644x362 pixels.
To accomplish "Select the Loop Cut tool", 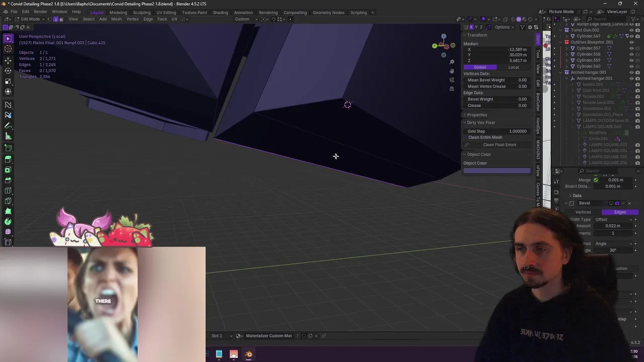I will pos(8,191).
